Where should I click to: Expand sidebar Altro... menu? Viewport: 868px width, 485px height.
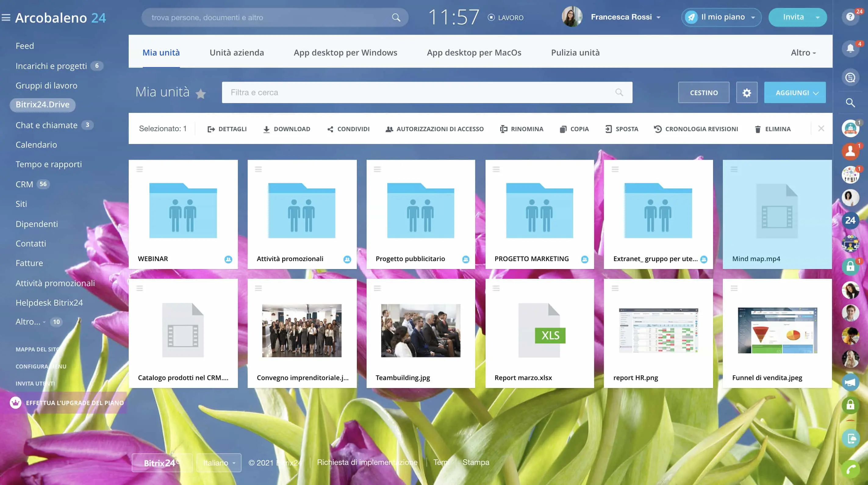pos(30,322)
